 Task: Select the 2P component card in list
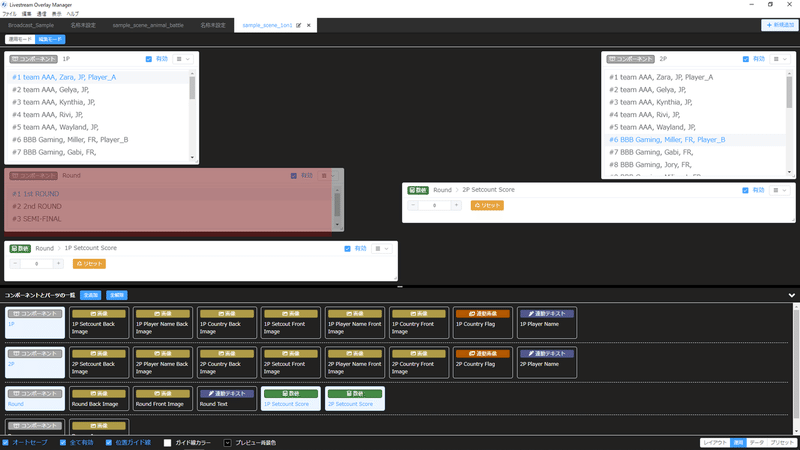(35, 363)
